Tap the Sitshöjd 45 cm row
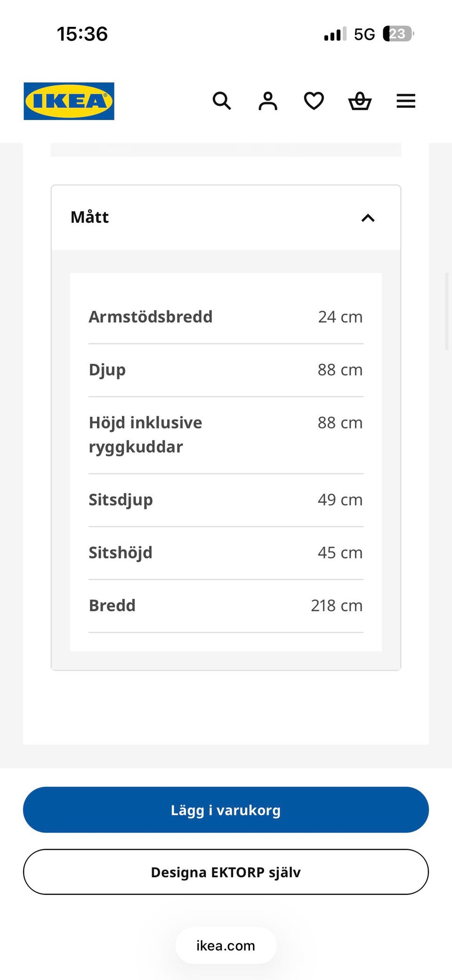The height and width of the screenshot is (980, 452). [226, 553]
